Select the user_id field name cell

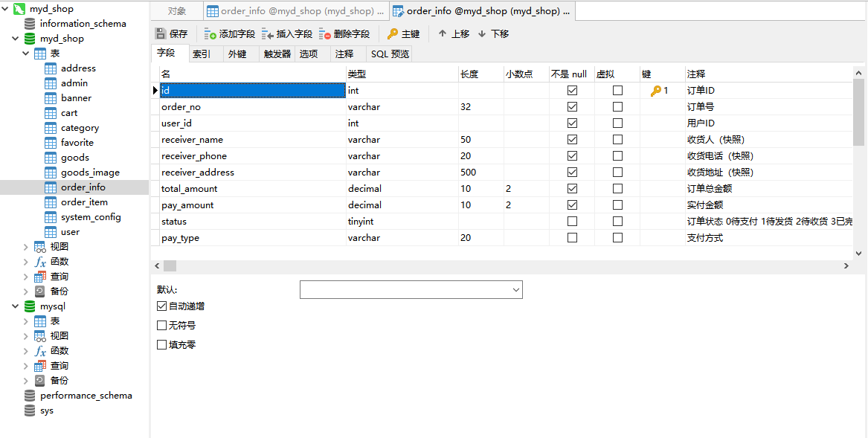[252, 123]
